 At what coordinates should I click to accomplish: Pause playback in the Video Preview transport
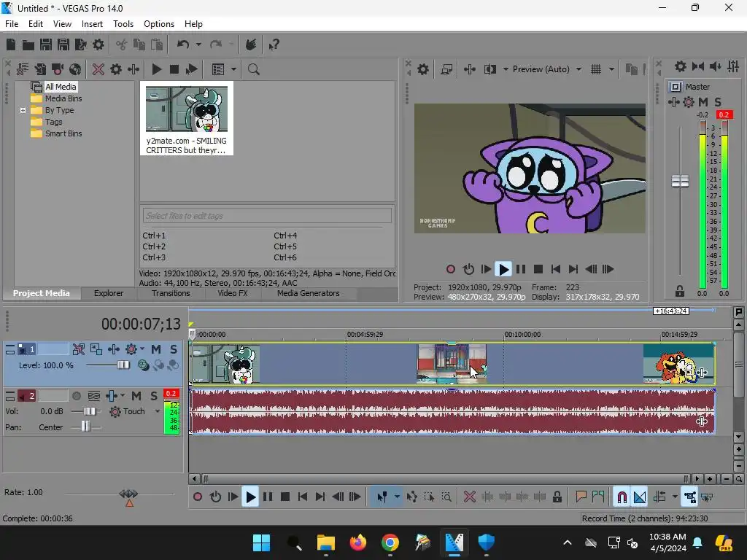pos(521,270)
